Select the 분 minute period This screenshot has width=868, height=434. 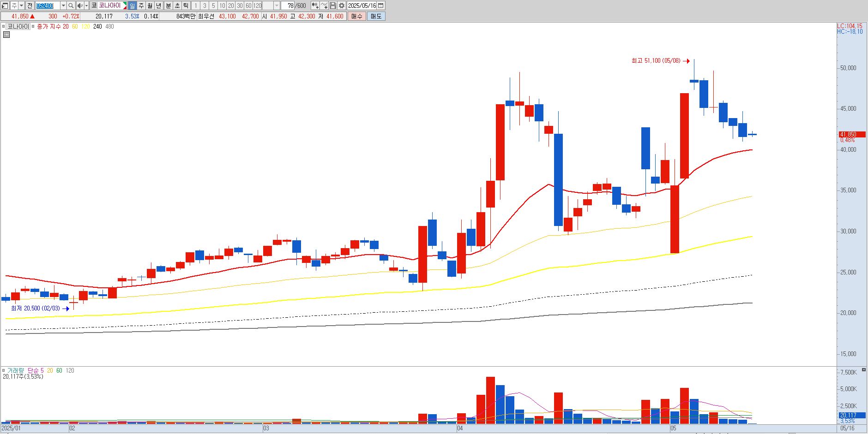point(169,6)
